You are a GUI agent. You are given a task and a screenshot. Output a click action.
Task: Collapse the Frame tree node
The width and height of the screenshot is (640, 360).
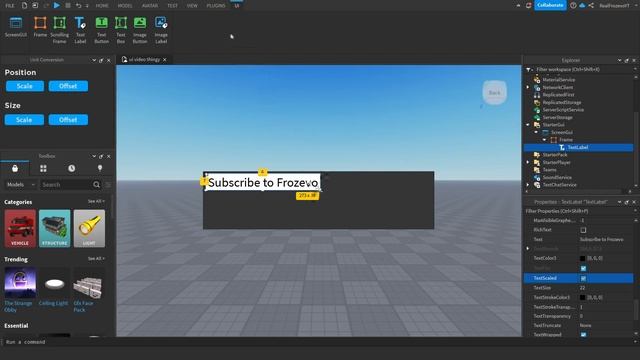click(x=544, y=140)
